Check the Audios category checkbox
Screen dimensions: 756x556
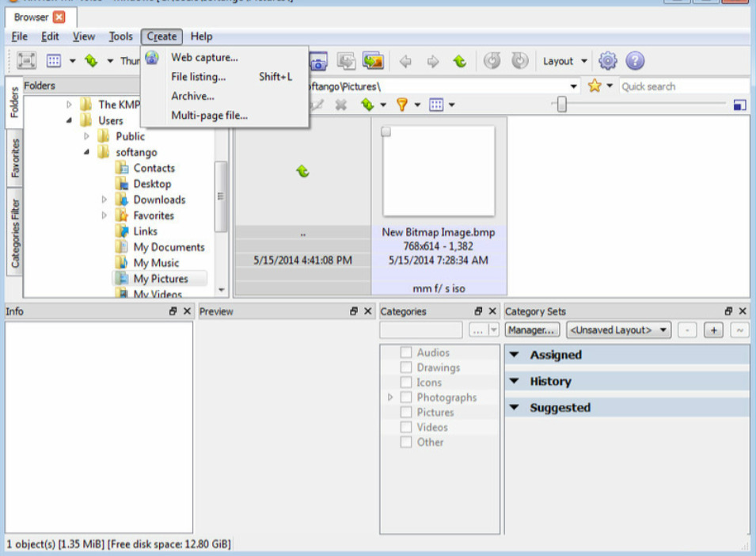[406, 352]
